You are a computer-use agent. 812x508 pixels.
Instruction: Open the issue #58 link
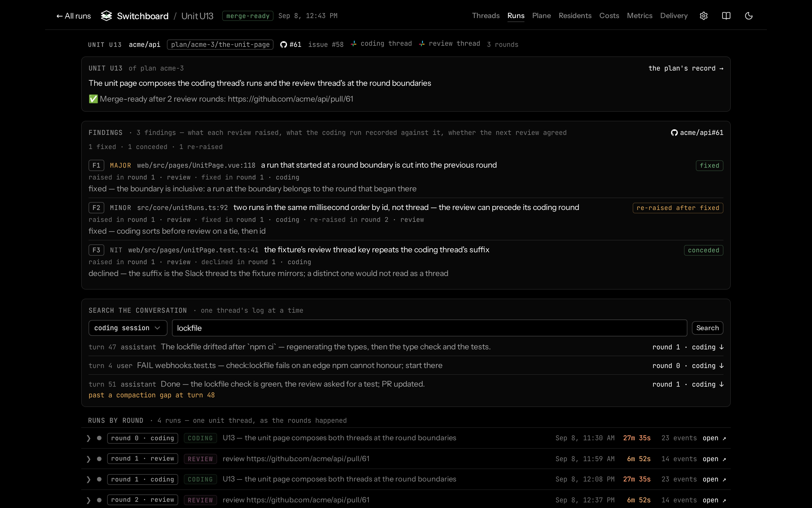pos(326,45)
